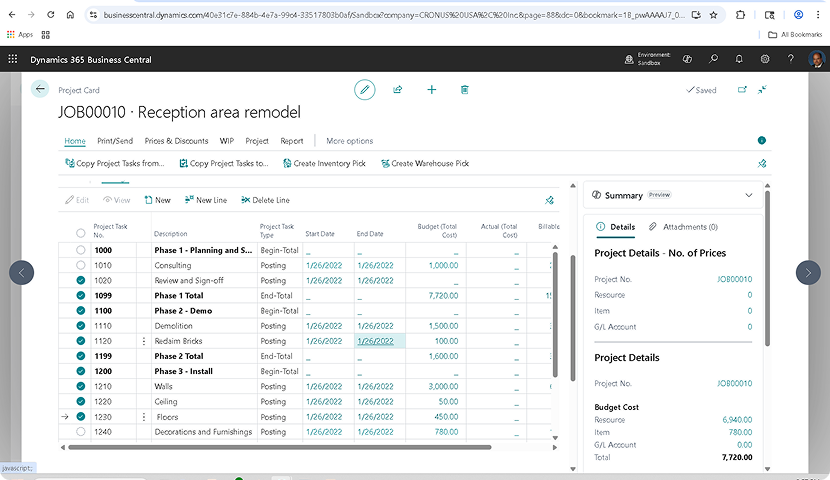Switch to the Attachments (0) tab
The width and height of the screenshot is (830, 480).
(683, 227)
